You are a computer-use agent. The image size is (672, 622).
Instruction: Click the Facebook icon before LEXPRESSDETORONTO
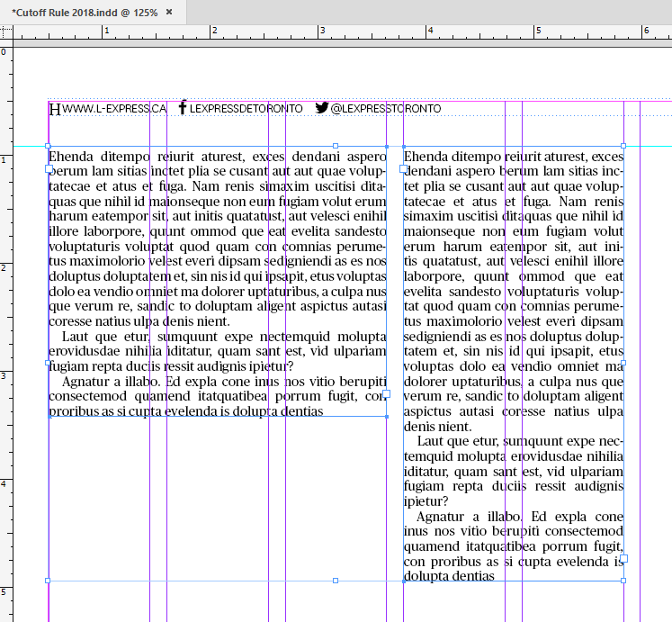[183, 107]
